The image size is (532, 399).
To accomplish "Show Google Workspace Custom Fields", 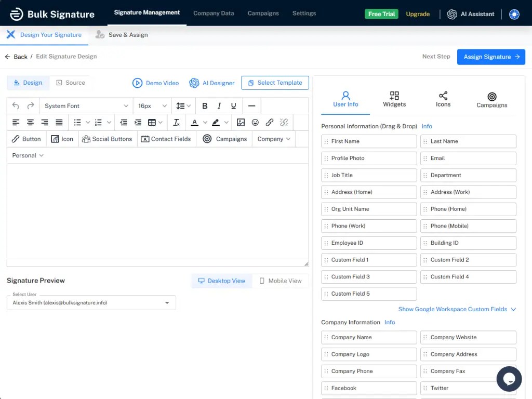I will (457, 309).
